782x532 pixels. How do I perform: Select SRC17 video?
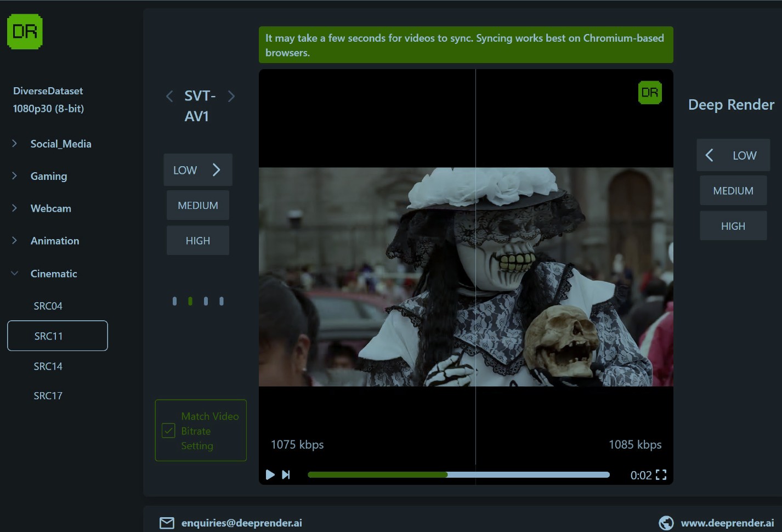coord(48,396)
